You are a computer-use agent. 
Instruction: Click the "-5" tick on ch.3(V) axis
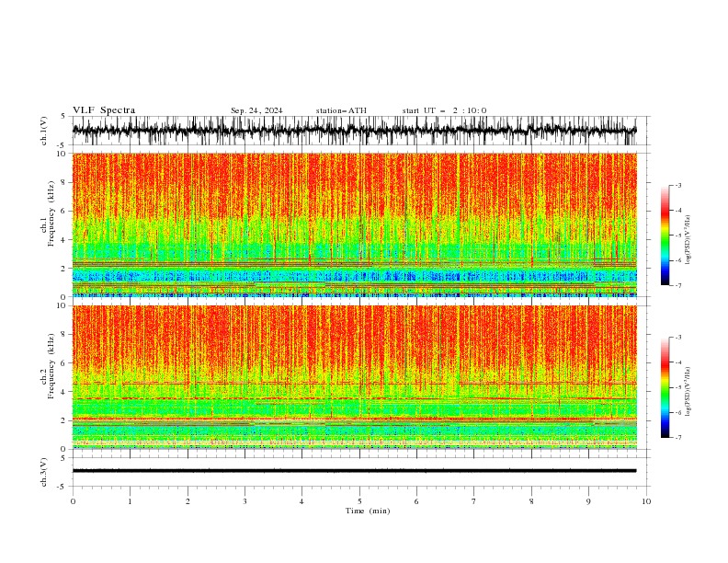[x=62, y=487]
